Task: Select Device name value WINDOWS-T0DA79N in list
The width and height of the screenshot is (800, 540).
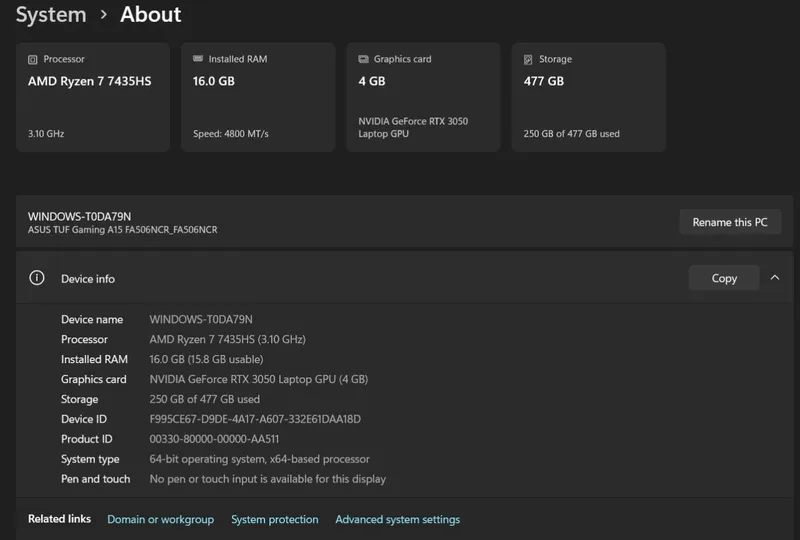Action: click(201, 320)
